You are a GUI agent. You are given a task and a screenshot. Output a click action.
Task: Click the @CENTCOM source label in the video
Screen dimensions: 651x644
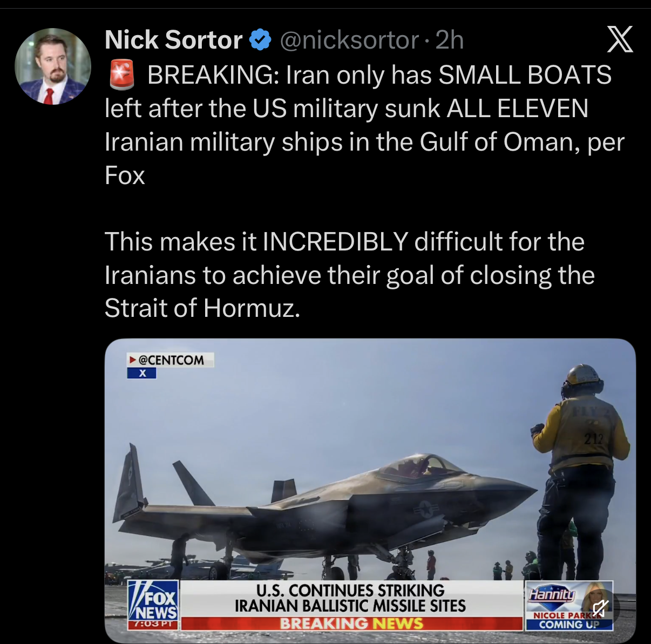click(170, 360)
